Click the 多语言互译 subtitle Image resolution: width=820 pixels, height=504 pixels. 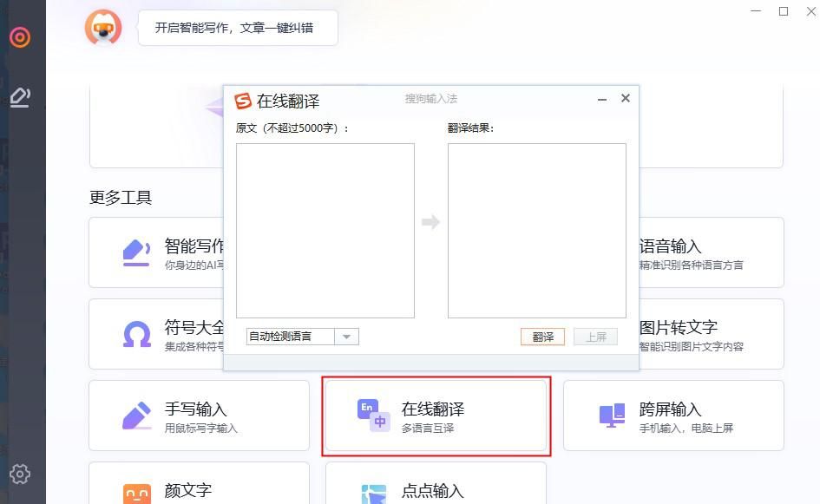pyautogui.click(x=428, y=429)
